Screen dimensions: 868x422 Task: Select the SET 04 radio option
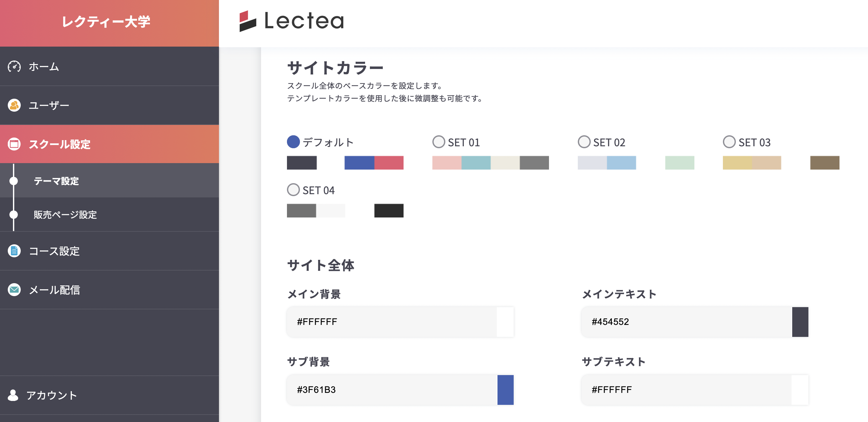click(293, 190)
